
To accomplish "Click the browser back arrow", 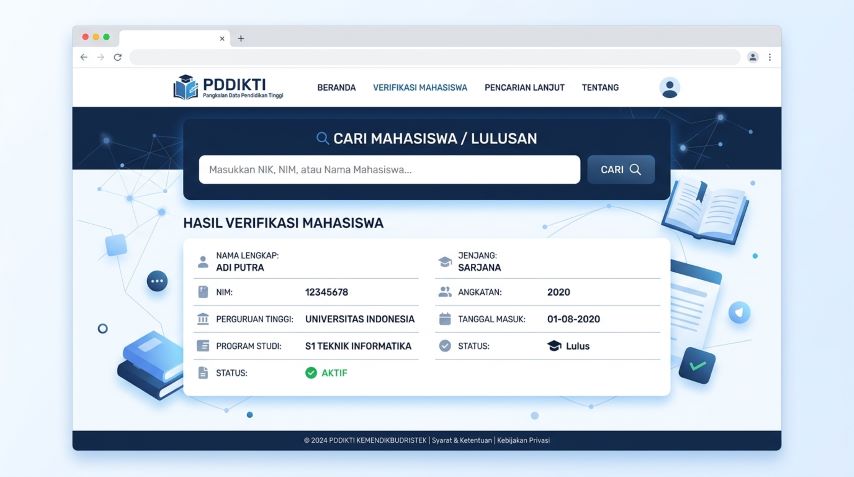I will pyautogui.click(x=84, y=58).
